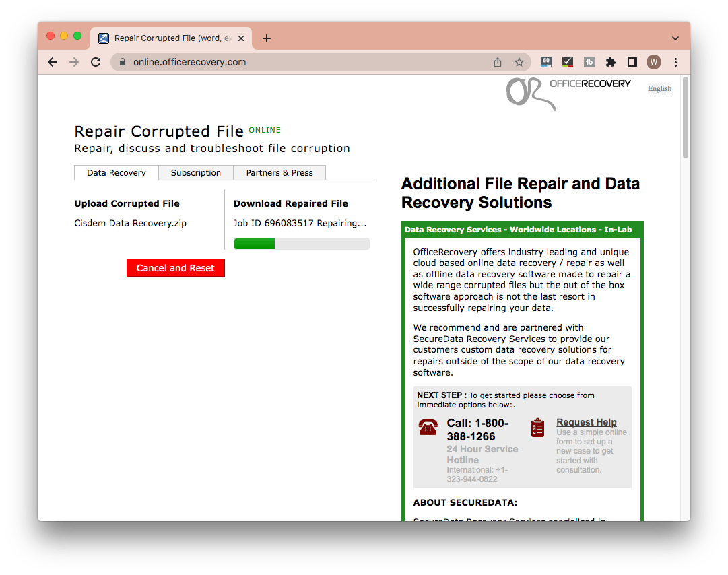Image resolution: width=728 pixels, height=575 pixels.
Task: Click the Job ID 696083517 Repairing status
Action: [300, 224]
